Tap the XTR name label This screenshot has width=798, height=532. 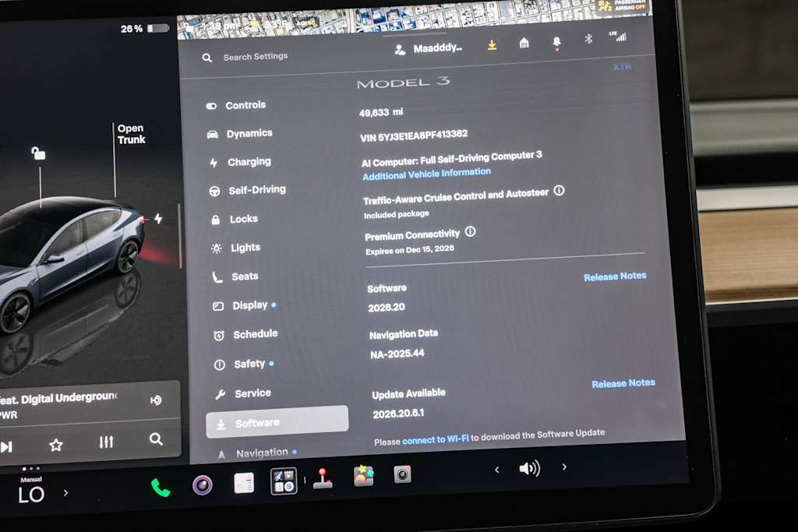(622, 67)
